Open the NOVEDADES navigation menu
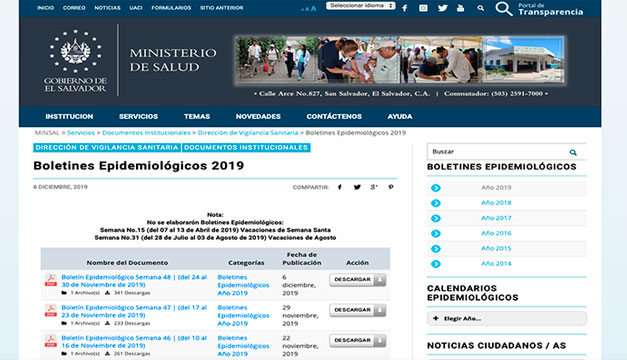 click(x=258, y=116)
